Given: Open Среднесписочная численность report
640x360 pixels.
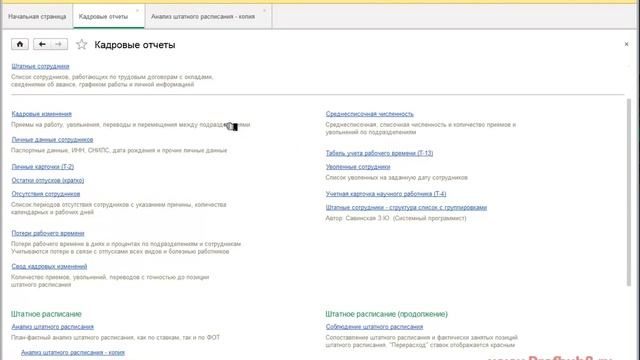Looking at the screenshot, I should tap(369, 114).
